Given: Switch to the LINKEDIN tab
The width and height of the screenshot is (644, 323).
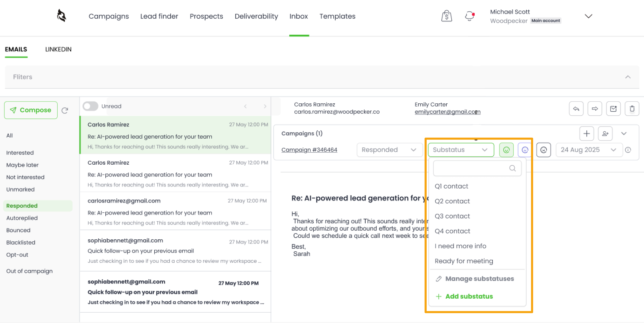Looking at the screenshot, I should point(58,49).
